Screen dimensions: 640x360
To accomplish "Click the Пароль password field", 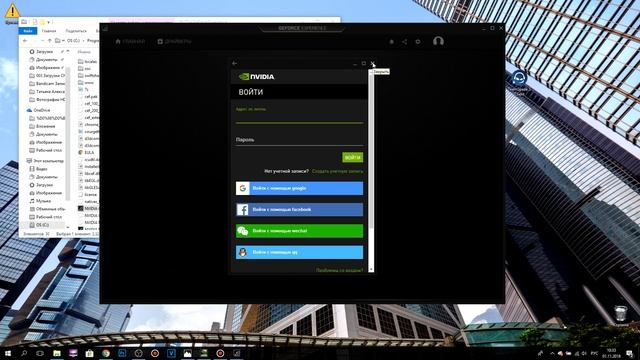I will pyautogui.click(x=299, y=140).
